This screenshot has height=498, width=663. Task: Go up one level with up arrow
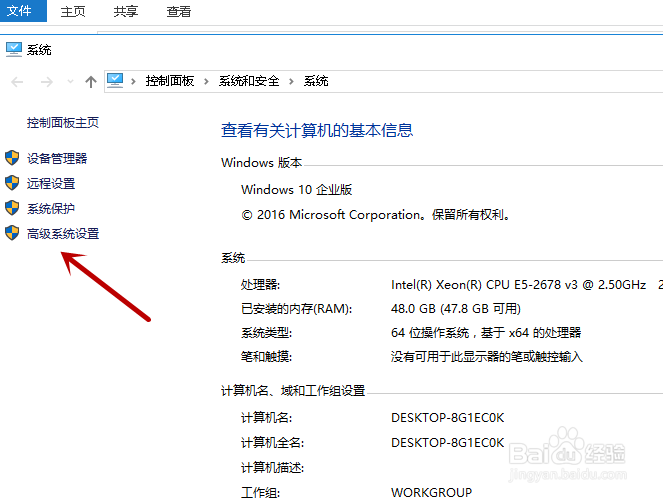click(x=90, y=82)
